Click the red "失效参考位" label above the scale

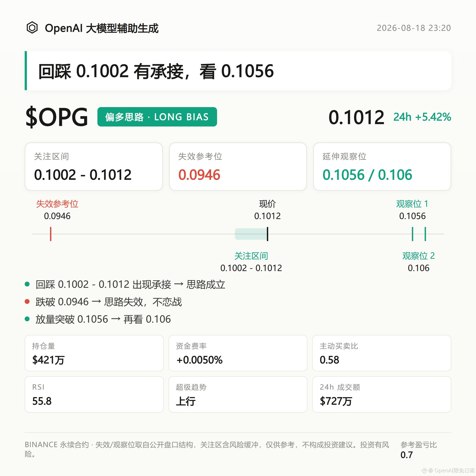(57, 204)
